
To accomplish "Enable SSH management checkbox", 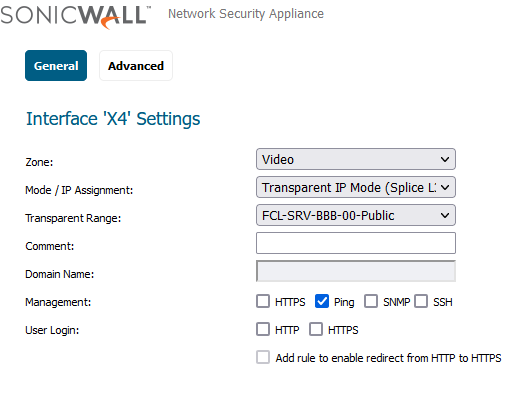I will click(x=421, y=301).
